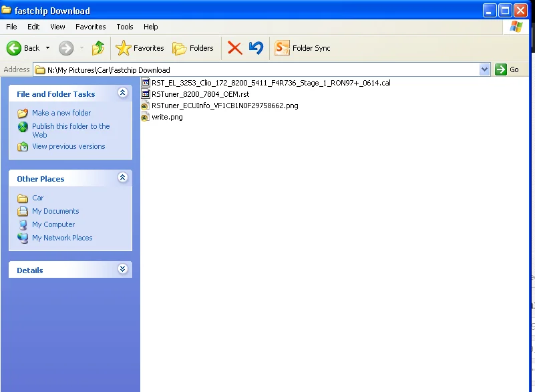Click View previous versions link
Screen dimensions: 535x392
tap(69, 146)
